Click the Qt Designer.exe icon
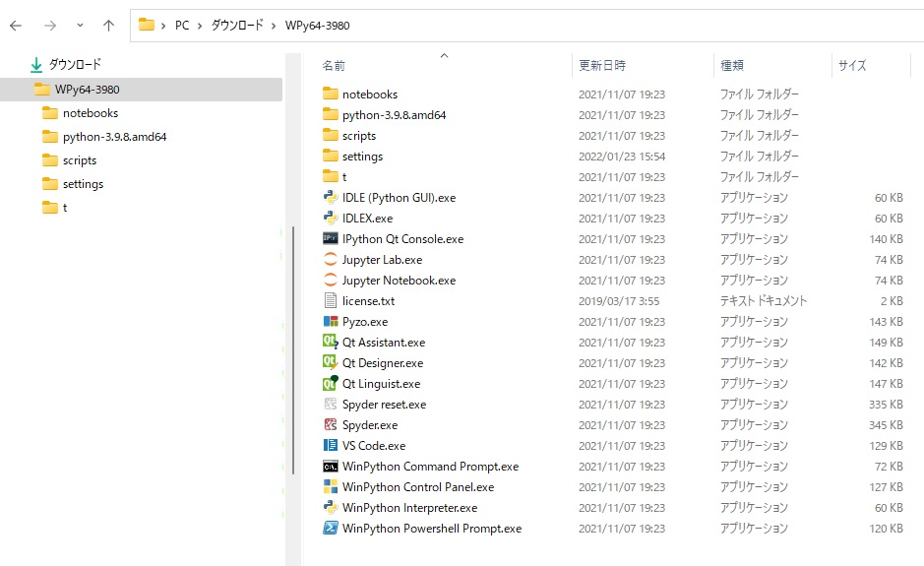The height and width of the screenshot is (566, 924). point(330,362)
